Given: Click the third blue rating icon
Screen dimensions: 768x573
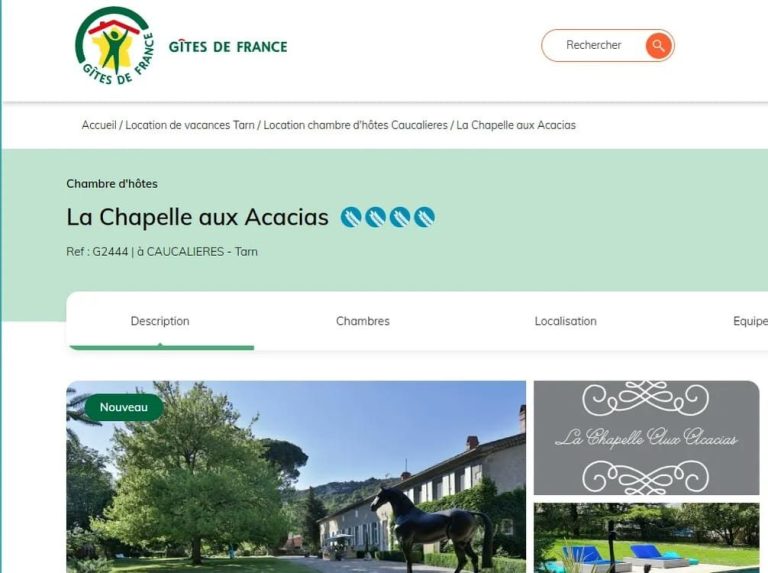Looking at the screenshot, I should (400, 217).
